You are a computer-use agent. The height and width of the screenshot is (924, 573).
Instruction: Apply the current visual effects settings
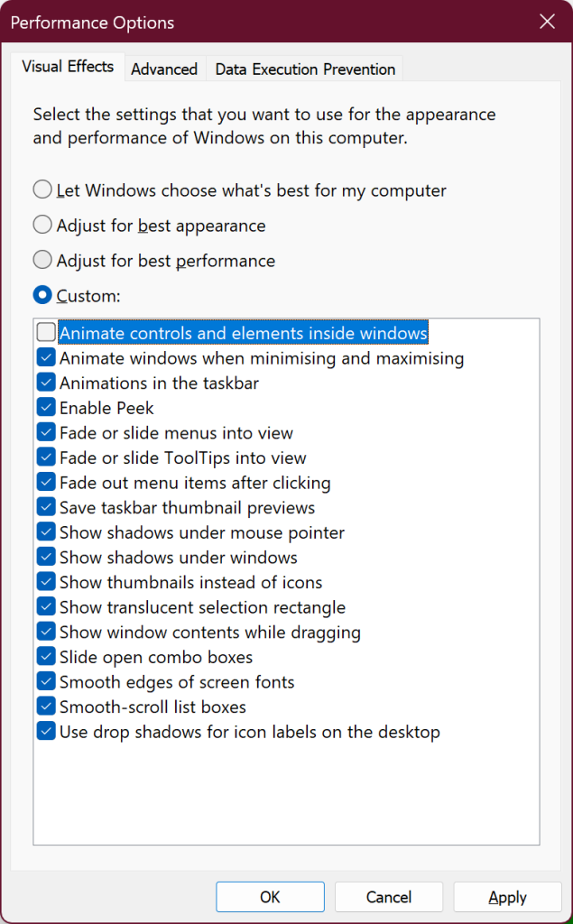507,896
